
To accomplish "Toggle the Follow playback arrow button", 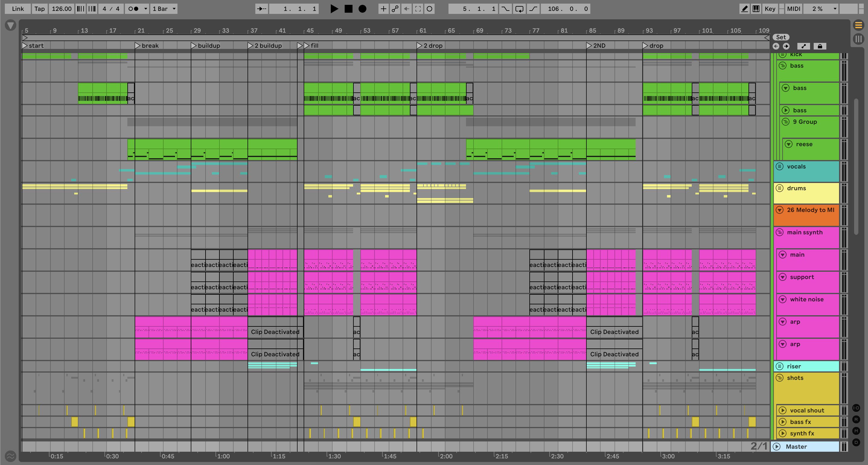I will (261, 9).
